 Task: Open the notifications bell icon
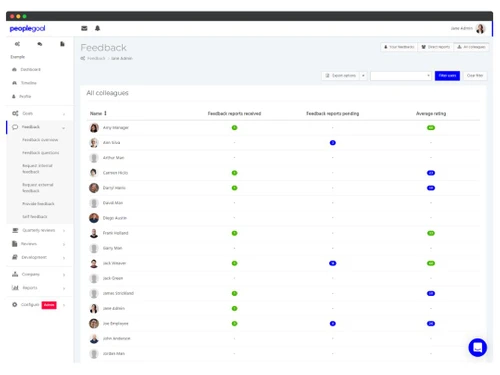point(97,28)
